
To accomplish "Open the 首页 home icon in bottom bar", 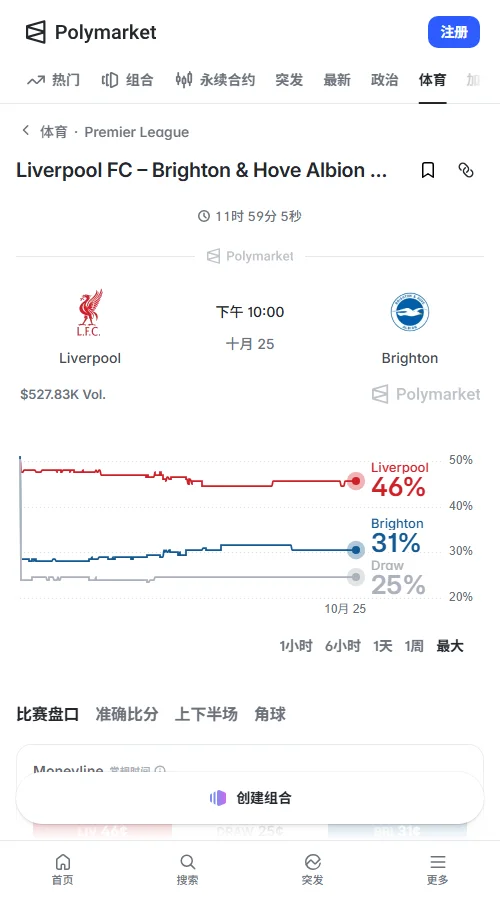I will coord(63,862).
